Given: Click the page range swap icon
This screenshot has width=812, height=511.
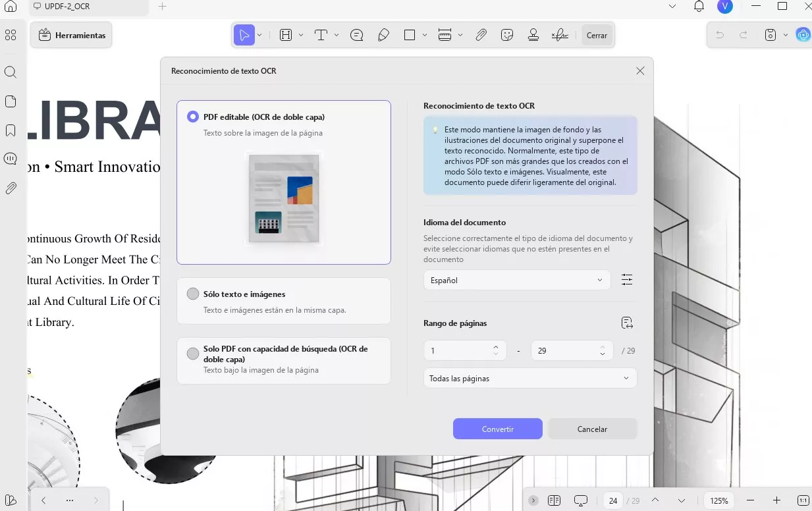Looking at the screenshot, I should 627,323.
